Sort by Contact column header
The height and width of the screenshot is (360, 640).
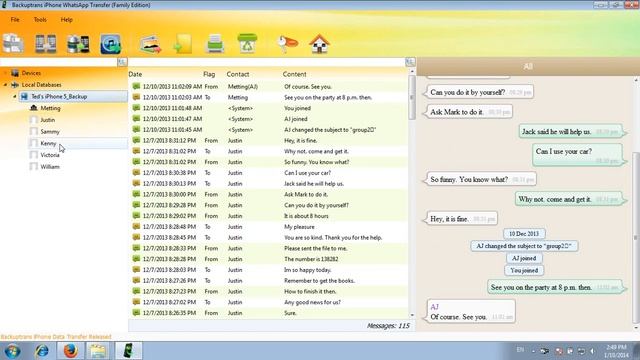click(238, 74)
